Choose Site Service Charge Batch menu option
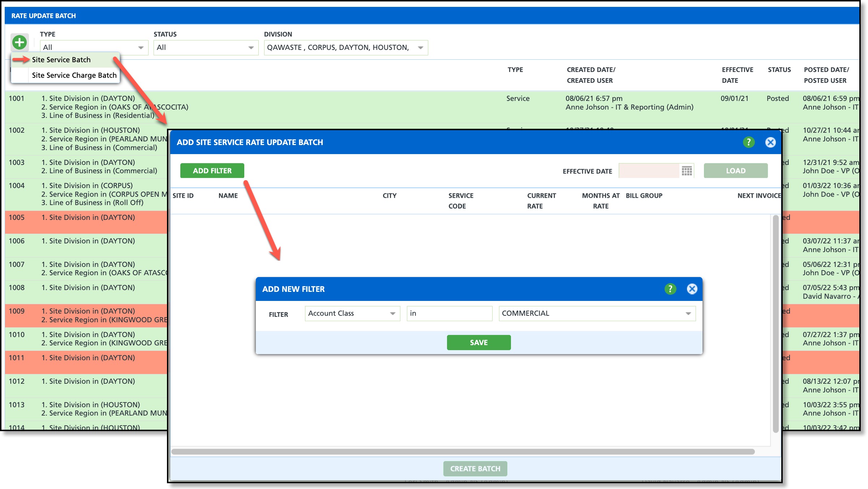The width and height of the screenshot is (868, 489). tap(74, 75)
